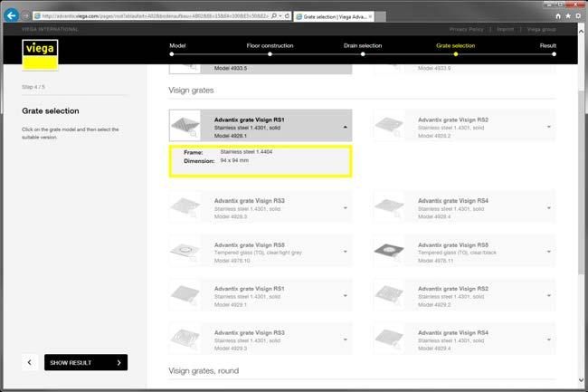This screenshot has height=392, width=588.
Task: Expand the RS5 Model 4976.10 dropdown
Action: click(345, 252)
